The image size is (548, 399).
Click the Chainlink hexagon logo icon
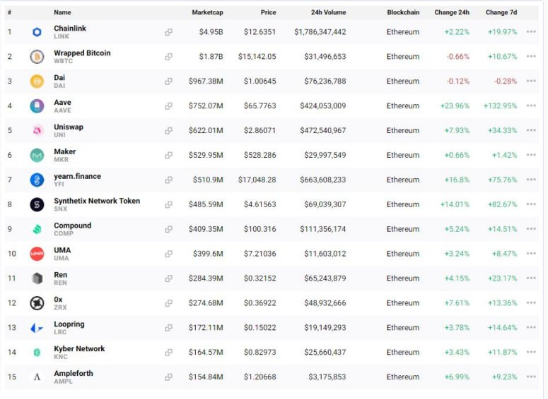coord(37,32)
